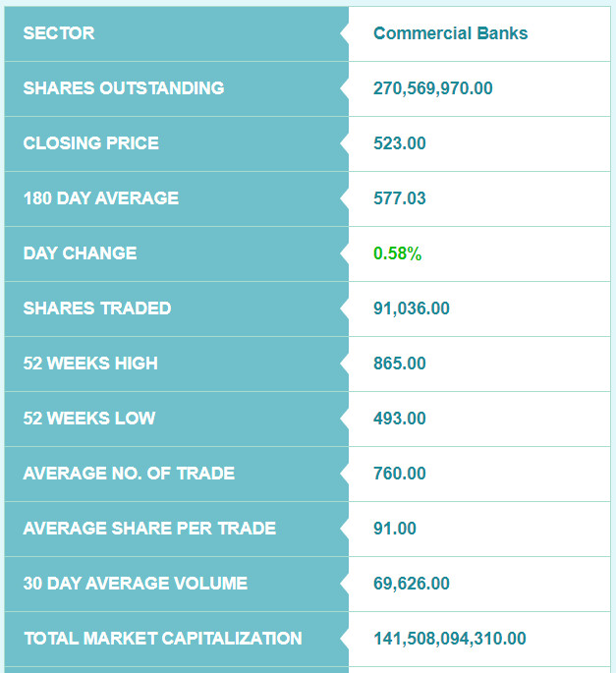Select the 523.00 closing price value
The height and width of the screenshot is (673, 616).
(x=399, y=143)
